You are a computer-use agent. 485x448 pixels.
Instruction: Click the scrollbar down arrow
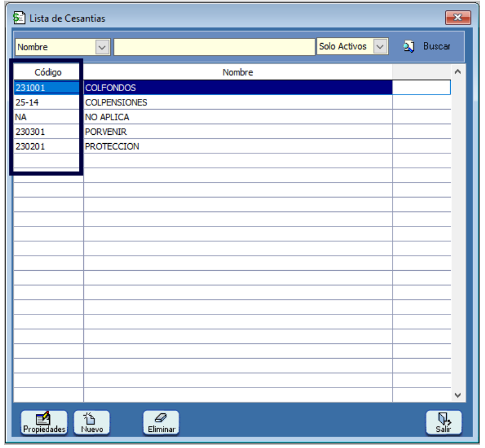coord(458,395)
